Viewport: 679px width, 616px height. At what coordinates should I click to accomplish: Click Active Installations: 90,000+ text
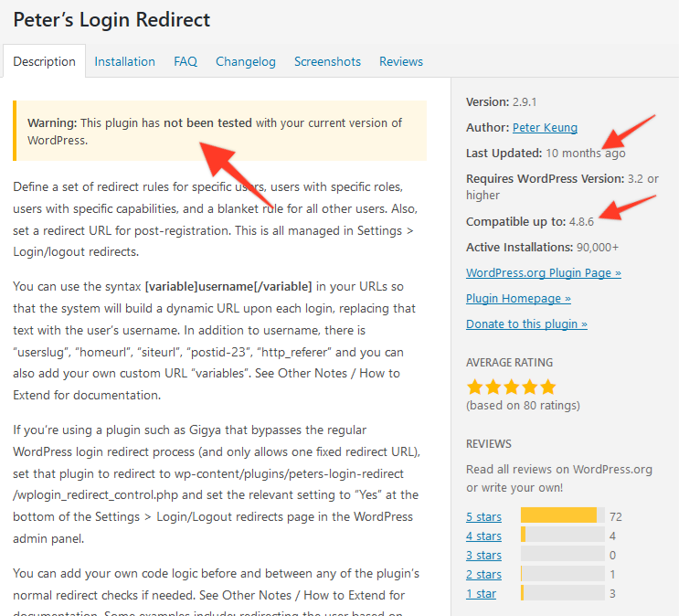coord(542,247)
